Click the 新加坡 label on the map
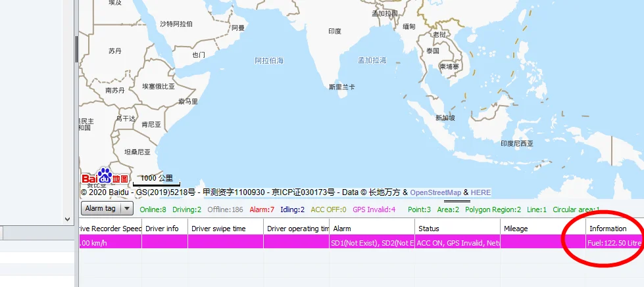The image size is (644, 287). click(445, 118)
